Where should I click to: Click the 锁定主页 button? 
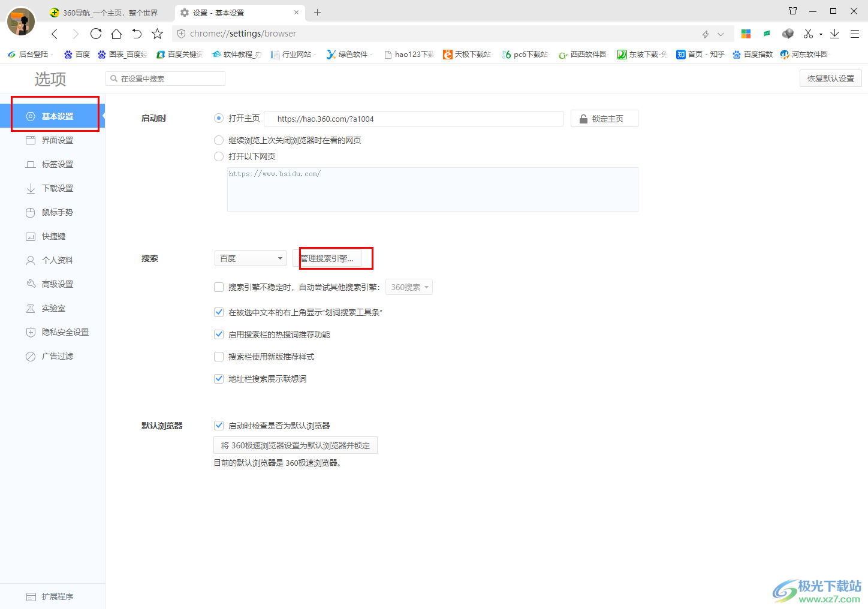(x=604, y=119)
